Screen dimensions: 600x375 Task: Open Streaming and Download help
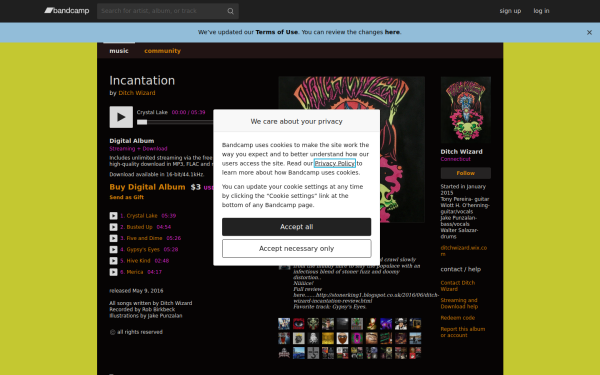[459, 303]
